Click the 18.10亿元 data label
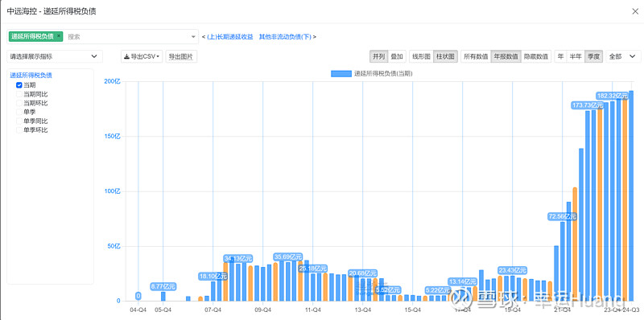 [x=213, y=276]
